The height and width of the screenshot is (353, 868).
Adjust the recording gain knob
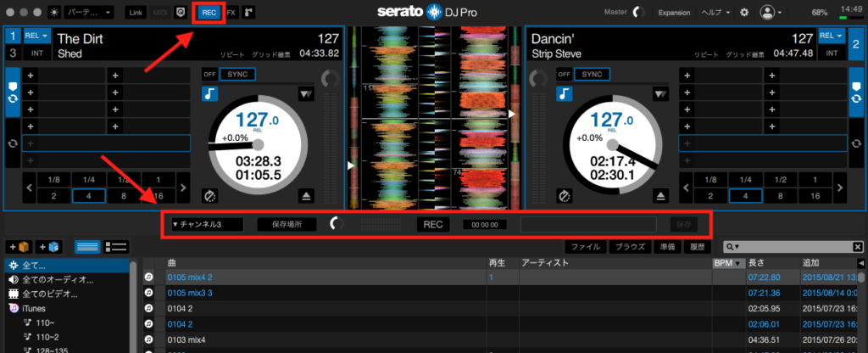point(337,224)
